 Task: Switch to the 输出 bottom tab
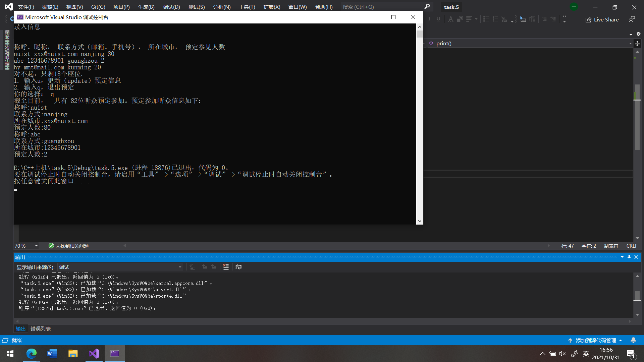point(20,329)
